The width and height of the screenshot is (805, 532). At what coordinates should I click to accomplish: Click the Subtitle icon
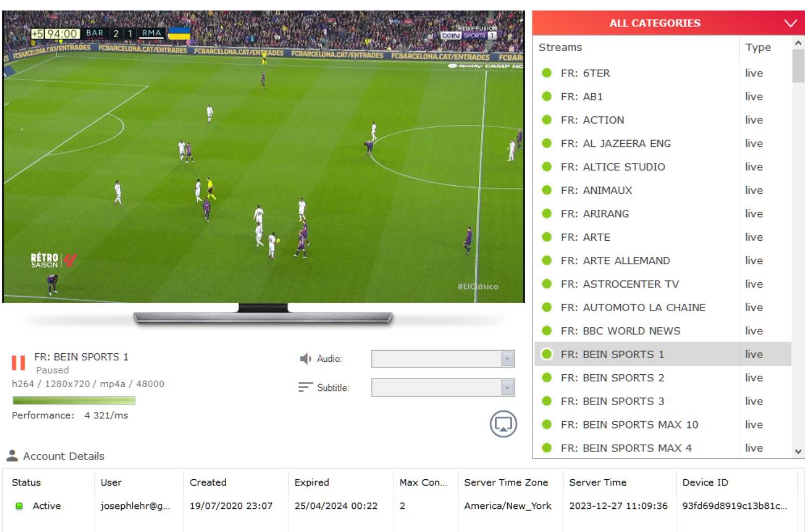click(304, 387)
